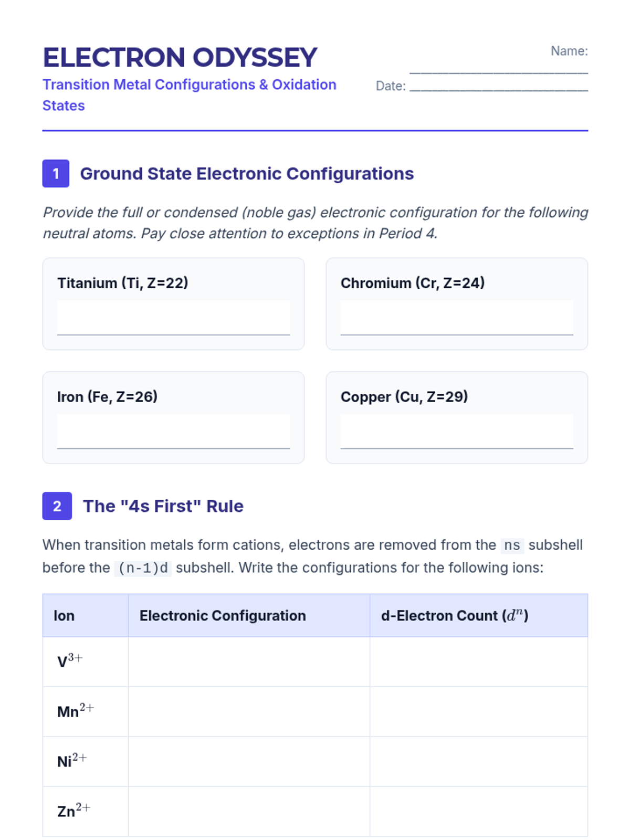Select the Iron configuration answer field
Image resolution: width=630 pixels, height=840 pixels.
pos(173,432)
